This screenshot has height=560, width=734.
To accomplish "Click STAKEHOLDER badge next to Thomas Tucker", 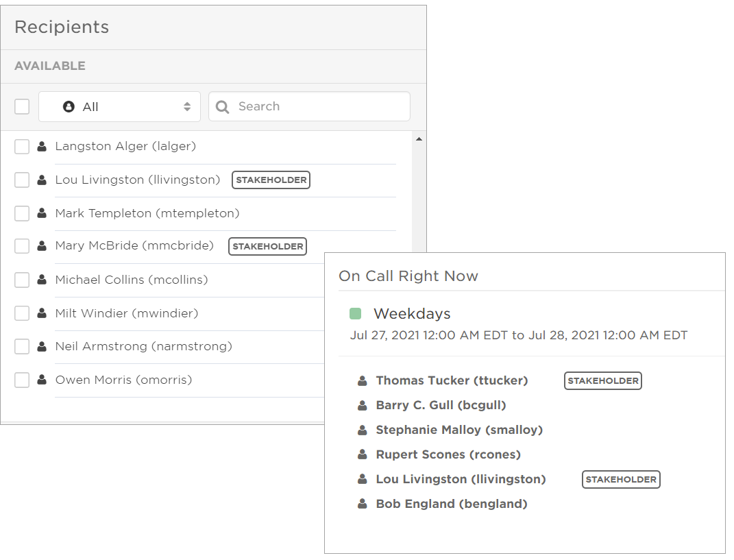I will point(603,380).
